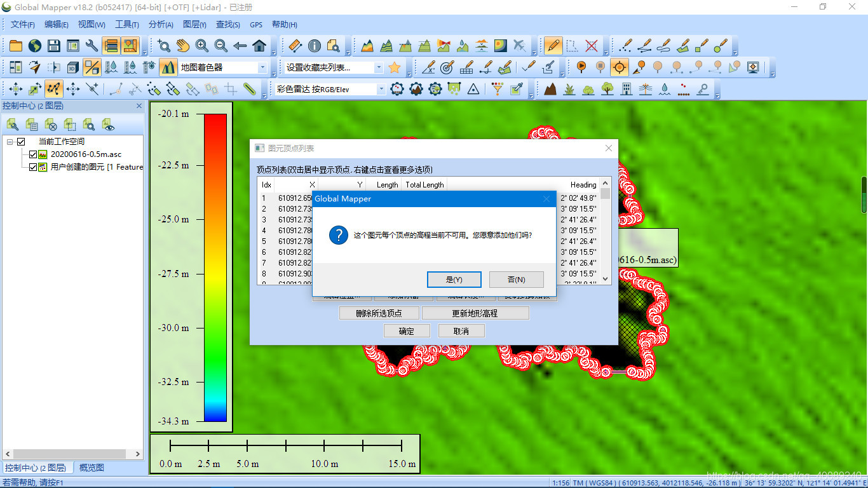This screenshot has height=488, width=868.
Task: Select the Pan hand tool
Action: click(x=183, y=46)
